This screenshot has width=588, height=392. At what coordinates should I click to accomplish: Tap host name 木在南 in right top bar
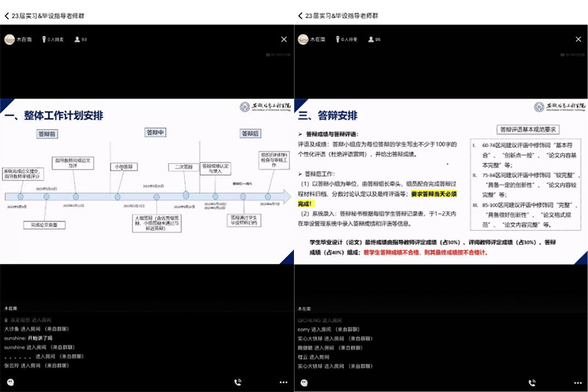click(318, 40)
